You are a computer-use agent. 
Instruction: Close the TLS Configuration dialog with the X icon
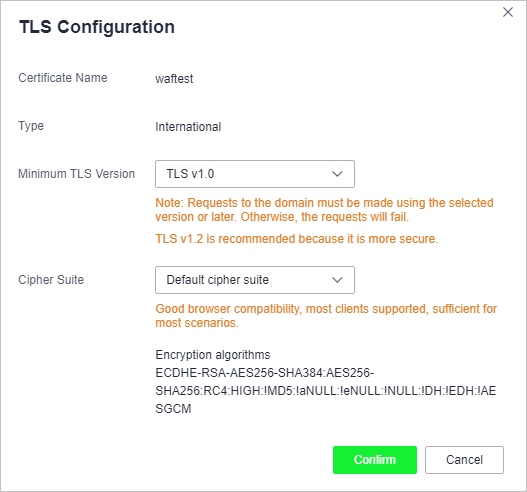pyautogui.click(x=508, y=12)
